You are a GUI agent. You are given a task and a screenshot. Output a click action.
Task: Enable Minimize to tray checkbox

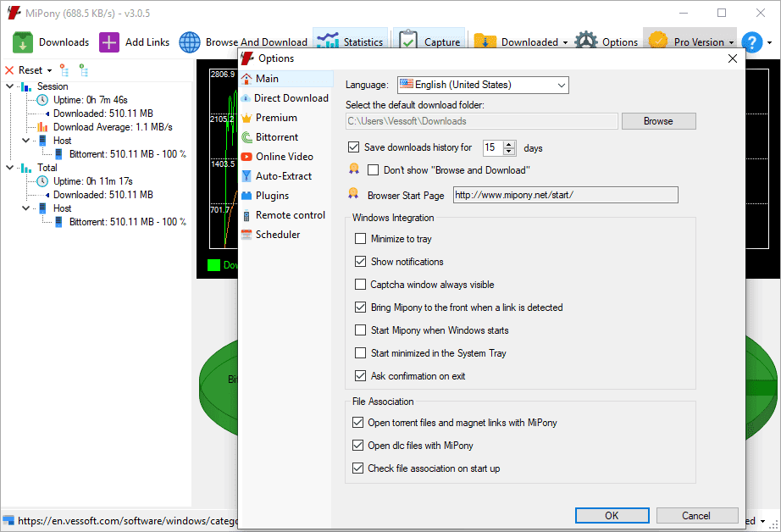pyautogui.click(x=360, y=239)
